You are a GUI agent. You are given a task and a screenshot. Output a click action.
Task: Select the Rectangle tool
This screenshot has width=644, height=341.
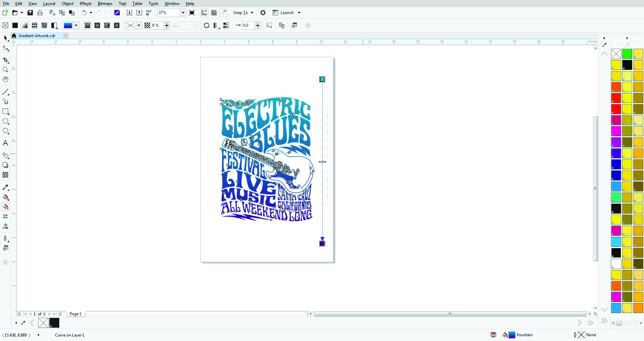pos(5,111)
